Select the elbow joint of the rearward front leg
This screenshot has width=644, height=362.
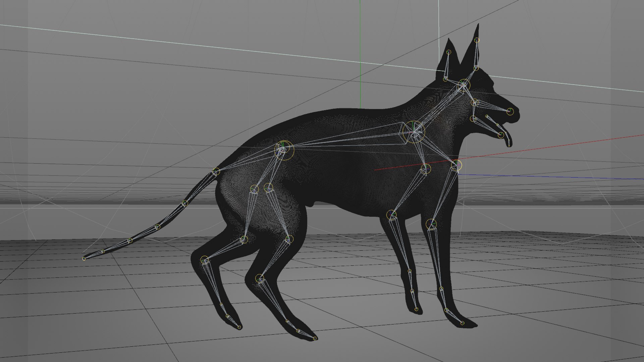pos(391,214)
